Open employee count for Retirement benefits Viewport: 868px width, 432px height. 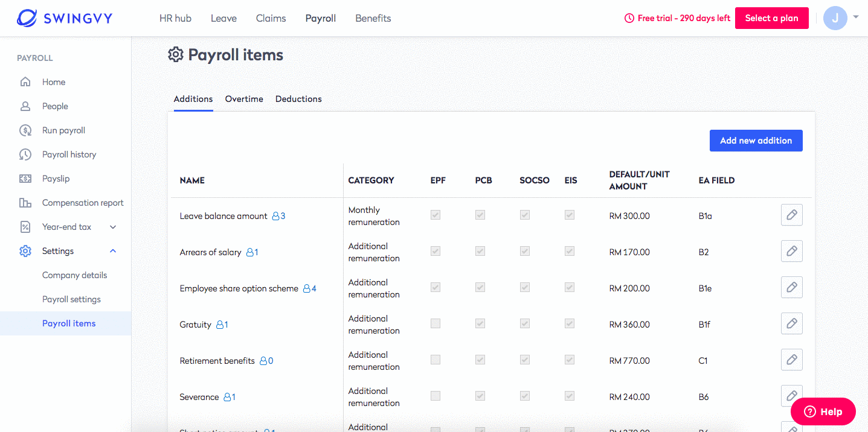[266, 361]
